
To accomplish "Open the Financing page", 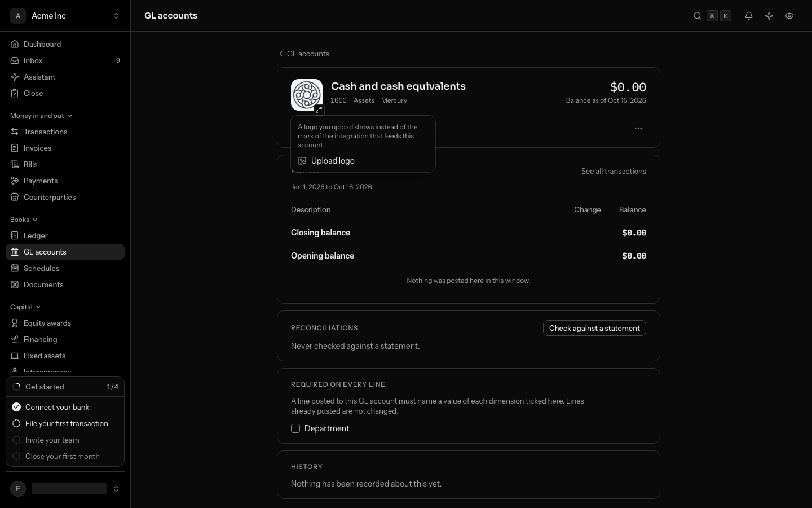I will pos(65,339).
